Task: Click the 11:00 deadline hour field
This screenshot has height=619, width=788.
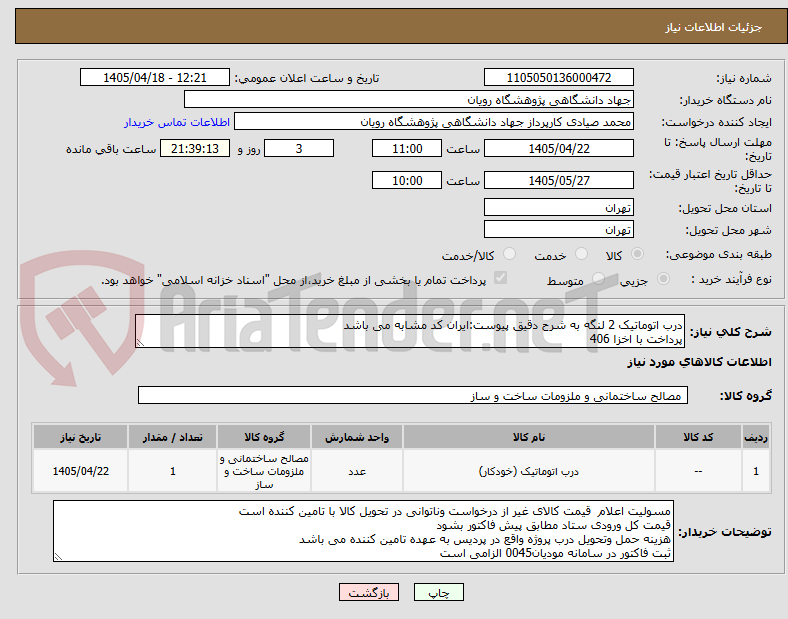Action: (x=407, y=149)
